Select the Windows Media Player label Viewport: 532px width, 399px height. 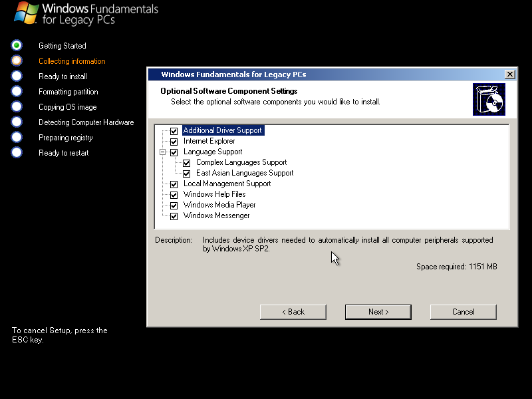pyautogui.click(x=219, y=205)
